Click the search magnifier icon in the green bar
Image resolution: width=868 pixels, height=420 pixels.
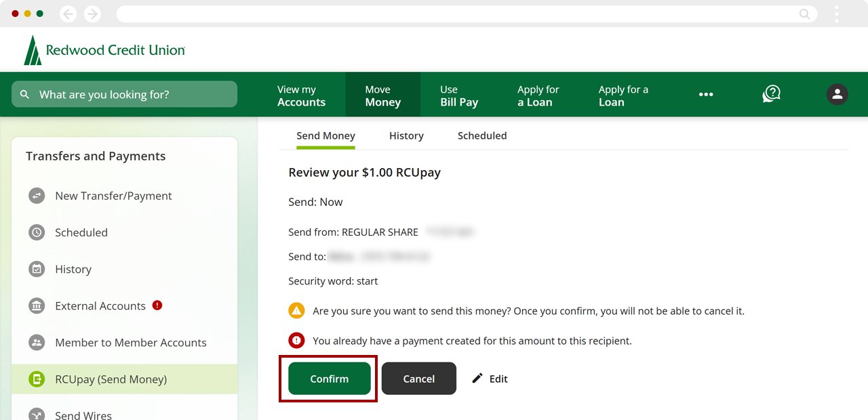(x=25, y=95)
